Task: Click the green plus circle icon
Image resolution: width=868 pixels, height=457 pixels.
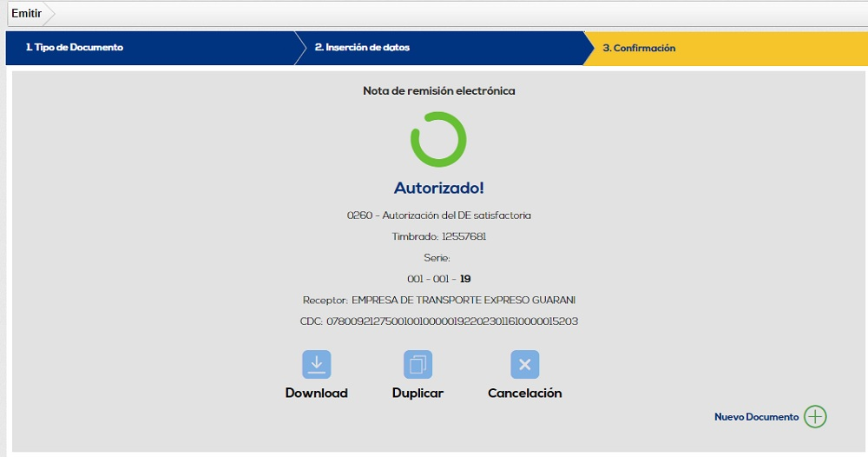Action: (x=815, y=417)
